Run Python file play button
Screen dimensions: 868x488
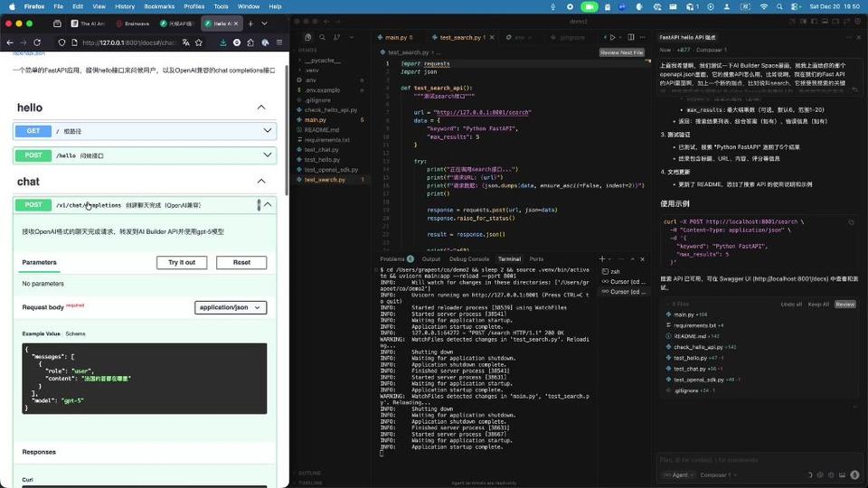click(x=612, y=37)
